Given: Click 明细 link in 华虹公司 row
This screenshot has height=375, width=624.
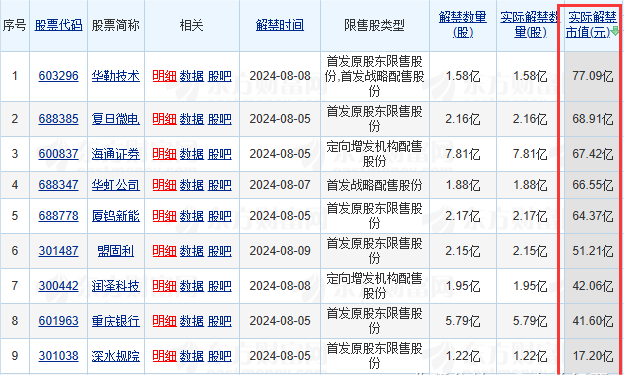Looking at the screenshot, I should 164,185.
